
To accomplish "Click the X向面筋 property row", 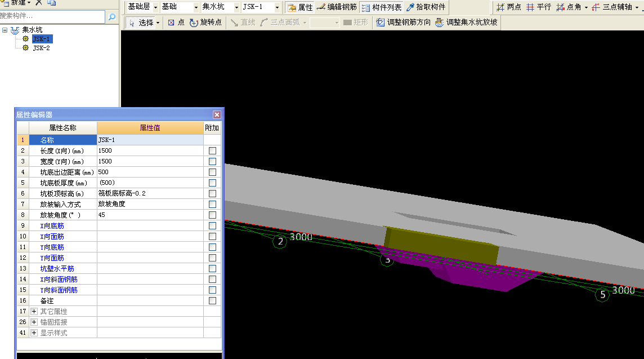I will pyautogui.click(x=119, y=237).
